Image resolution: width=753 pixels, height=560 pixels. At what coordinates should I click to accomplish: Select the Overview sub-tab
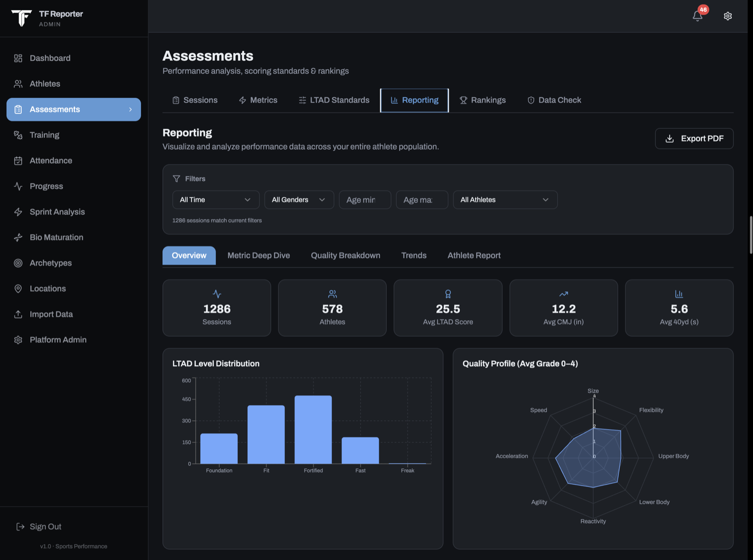(x=189, y=256)
